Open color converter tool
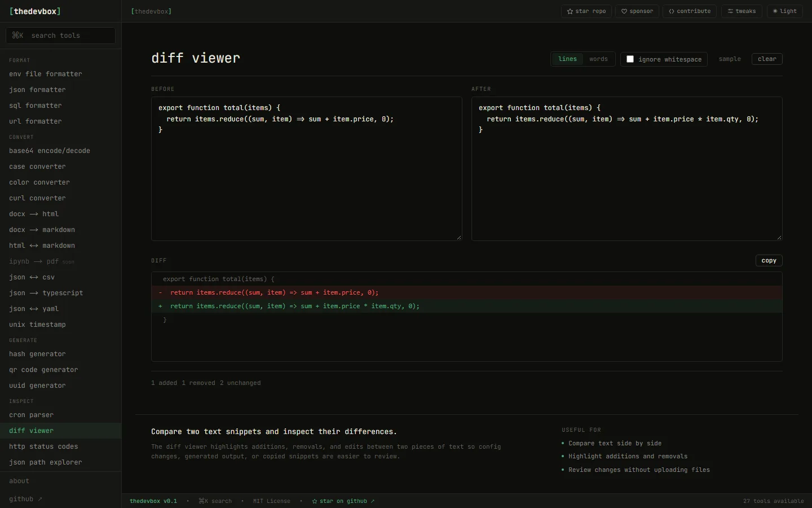The width and height of the screenshot is (812, 508). [60, 182]
